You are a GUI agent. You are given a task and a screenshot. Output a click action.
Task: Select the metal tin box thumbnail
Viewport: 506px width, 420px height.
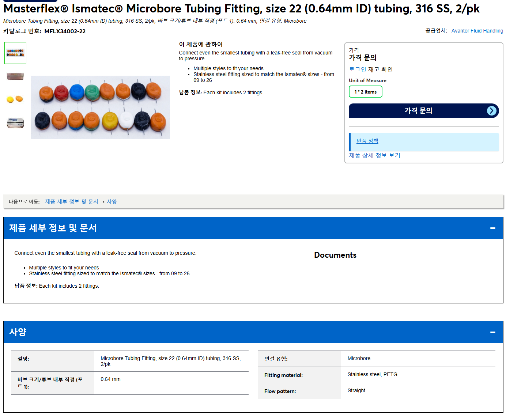click(x=15, y=76)
